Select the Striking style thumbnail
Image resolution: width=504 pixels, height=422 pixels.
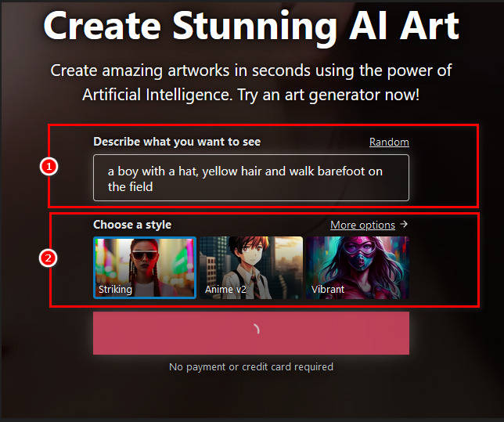(x=145, y=268)
